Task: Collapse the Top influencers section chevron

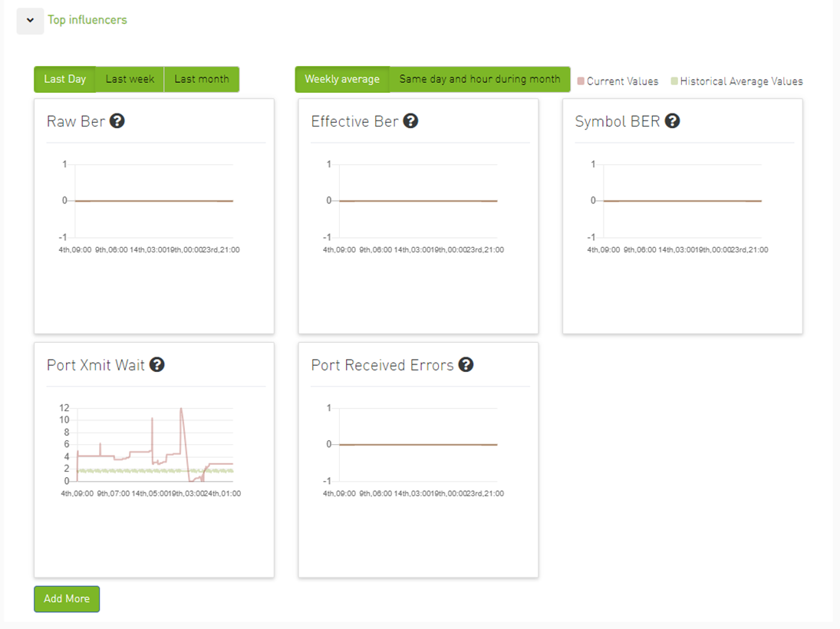Action: (x=30, y=21)
